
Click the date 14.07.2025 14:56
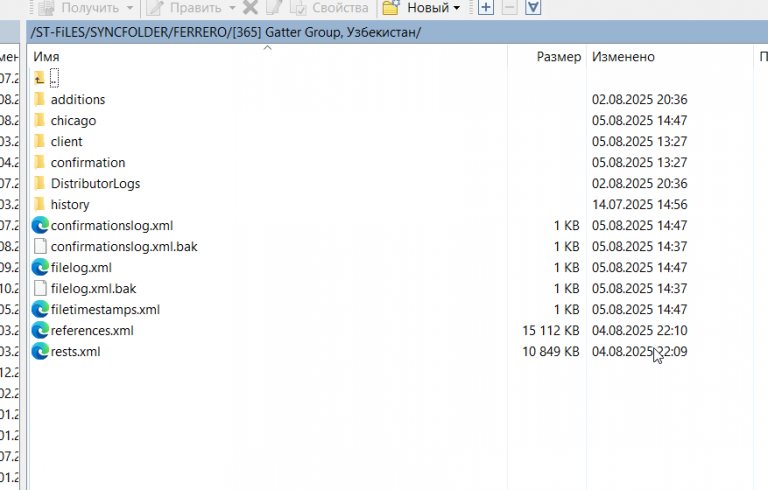tap(640, 204)
